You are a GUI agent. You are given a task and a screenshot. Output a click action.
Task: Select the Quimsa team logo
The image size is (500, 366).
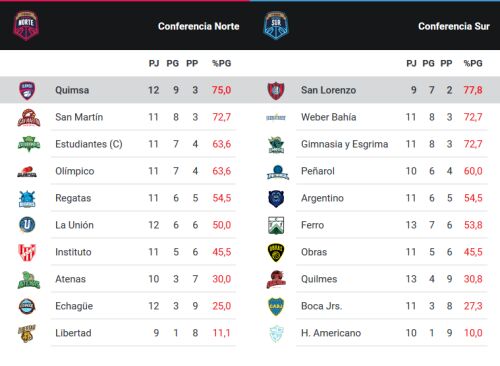tap(27, 90)
